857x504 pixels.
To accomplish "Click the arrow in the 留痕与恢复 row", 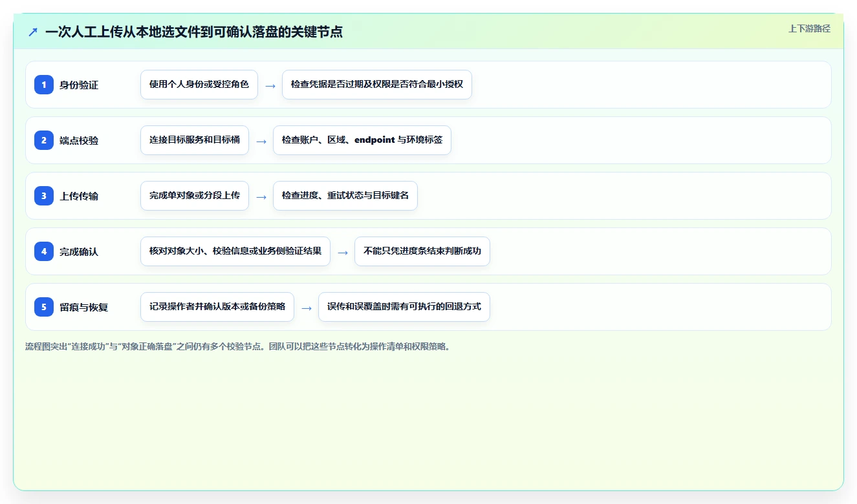I will pyautogui.click(x=307, y=308).
